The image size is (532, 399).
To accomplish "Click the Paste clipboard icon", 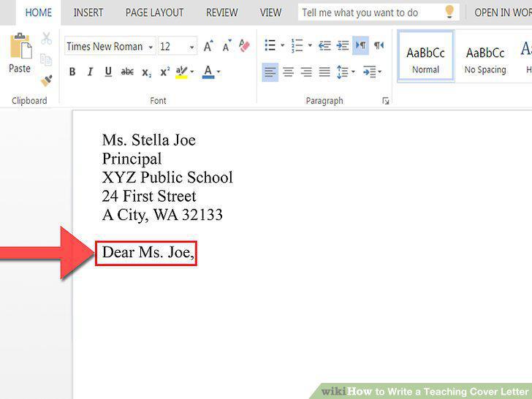I will point(20,47).
